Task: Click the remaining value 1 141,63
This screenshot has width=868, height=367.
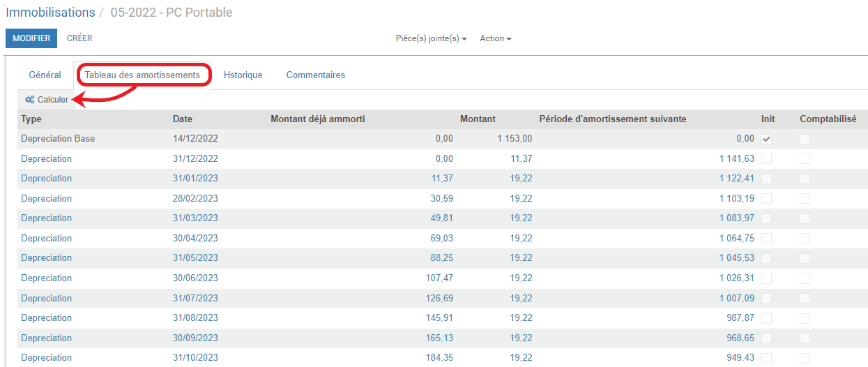Action: pyautogui.click(x=737, y=159)
